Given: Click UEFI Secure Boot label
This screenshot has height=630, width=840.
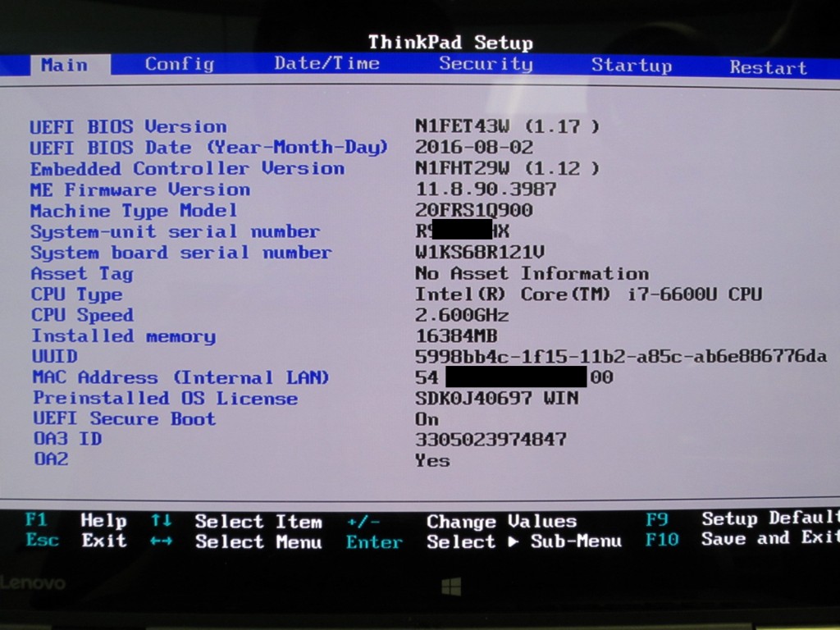Looking at the screenshot, I should pos(125,418).
